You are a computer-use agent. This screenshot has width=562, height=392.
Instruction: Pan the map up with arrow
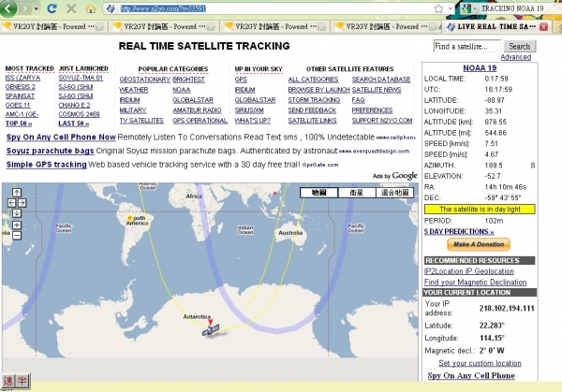click(17, 193)
